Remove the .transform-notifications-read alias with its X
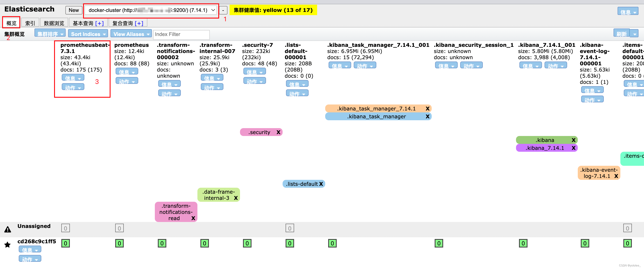 [193, 218]
